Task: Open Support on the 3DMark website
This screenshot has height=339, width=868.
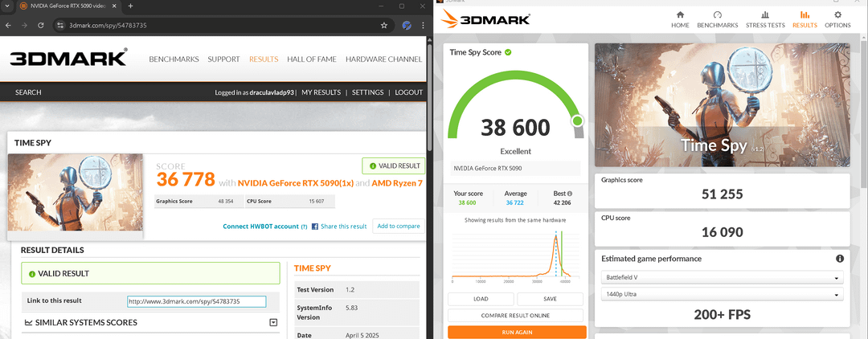Action: click(x=223, y=59)
